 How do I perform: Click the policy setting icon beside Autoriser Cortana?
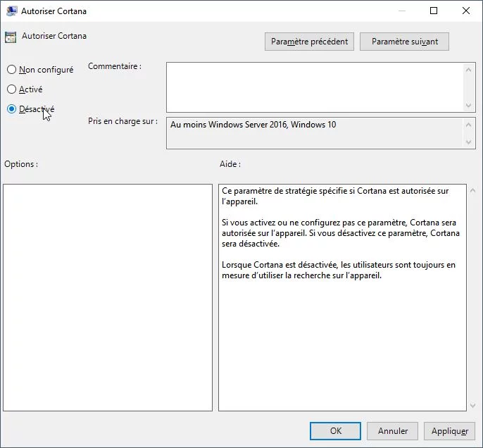[x=11, y=37]
